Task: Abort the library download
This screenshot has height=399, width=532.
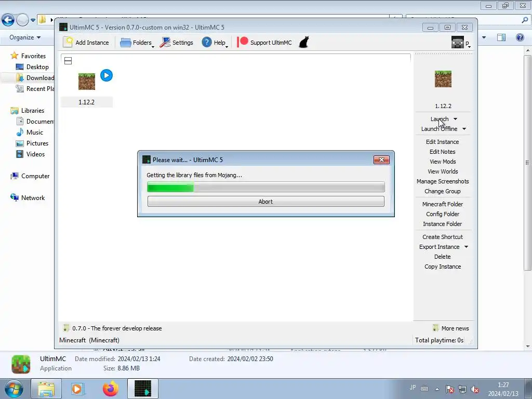Action: coord(265,201)
